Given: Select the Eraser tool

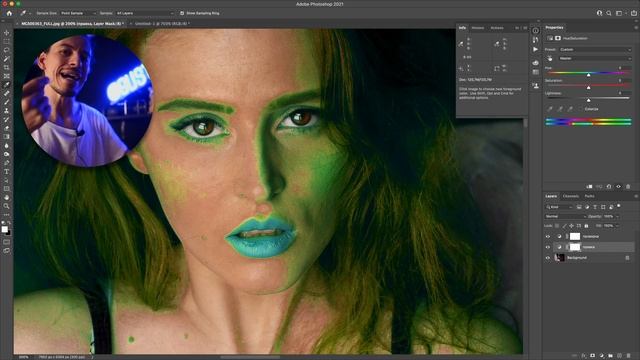Looking at the screenshot, I should pyautogui.click(x=7, y=128).
